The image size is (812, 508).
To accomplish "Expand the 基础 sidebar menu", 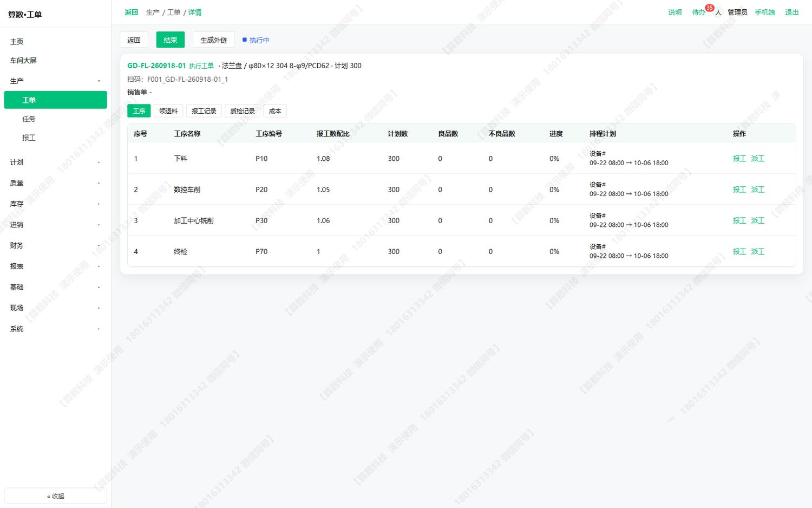I will (x=55, y=287).
